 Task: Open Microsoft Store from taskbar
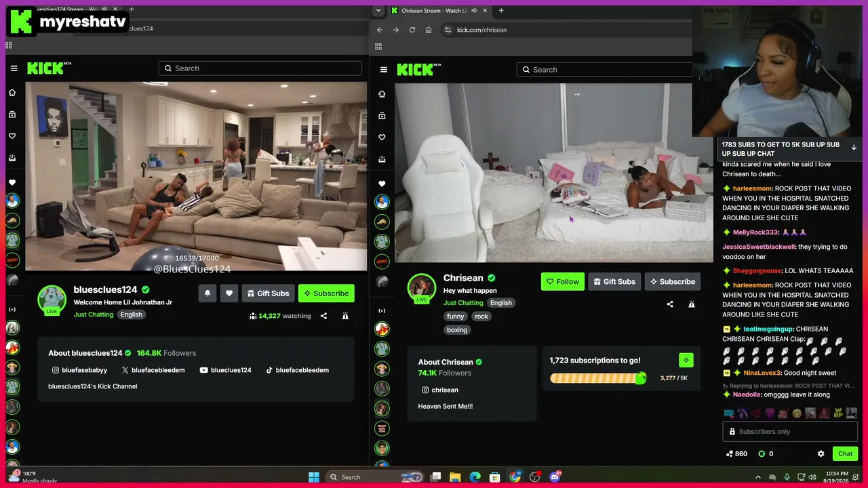coord(495,477)
